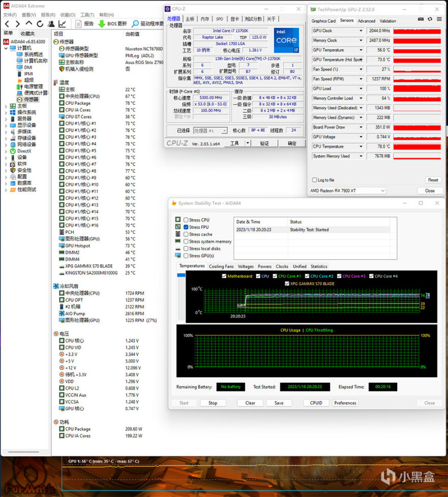This screenshot has width=448, height=497.
Task: Enable Stress system memory checkbox
Action: (186, 241)
